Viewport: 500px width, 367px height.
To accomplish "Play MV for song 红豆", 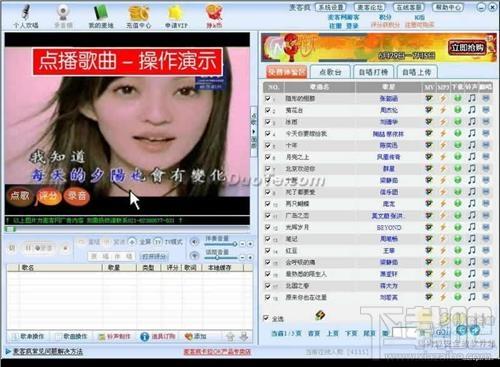I will coord(429,250).
